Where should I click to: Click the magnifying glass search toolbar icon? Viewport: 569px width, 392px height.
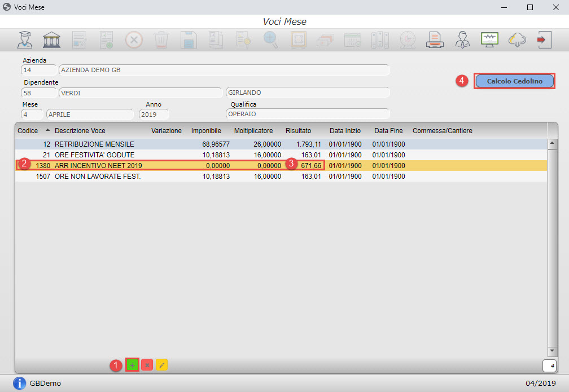(x=271, y=39)
